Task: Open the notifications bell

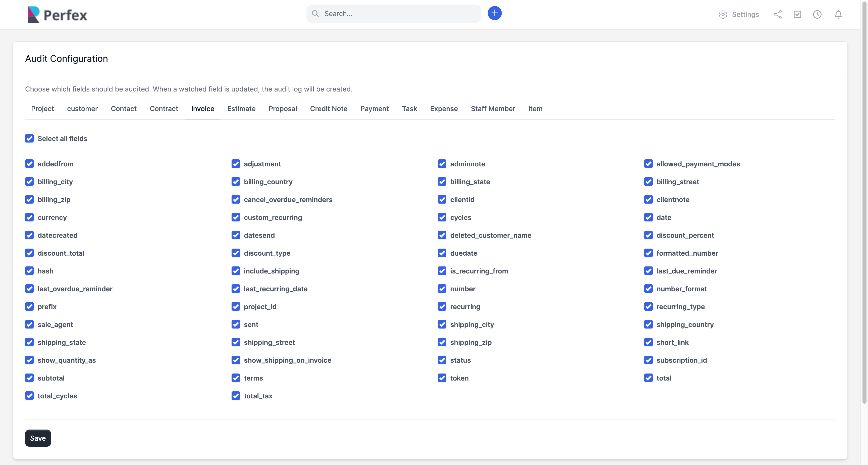Action: pyautogui.click(x=838, y=15)
